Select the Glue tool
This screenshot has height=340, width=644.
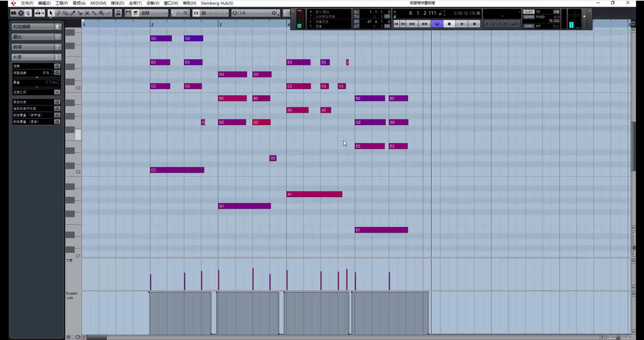point(94,13)
